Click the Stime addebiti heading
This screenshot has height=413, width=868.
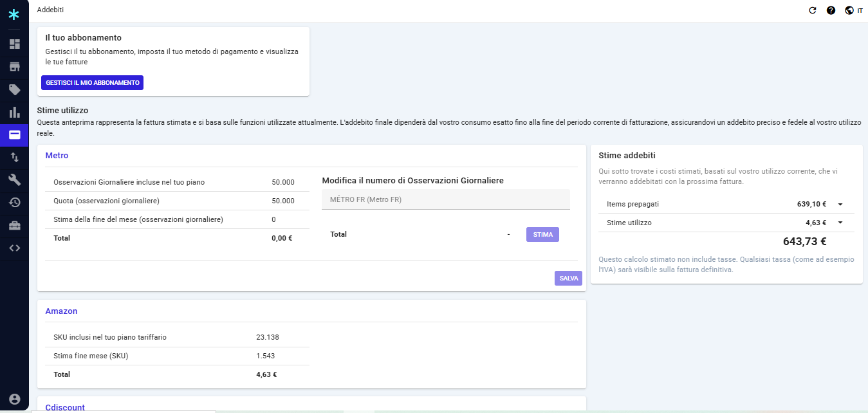627,156
